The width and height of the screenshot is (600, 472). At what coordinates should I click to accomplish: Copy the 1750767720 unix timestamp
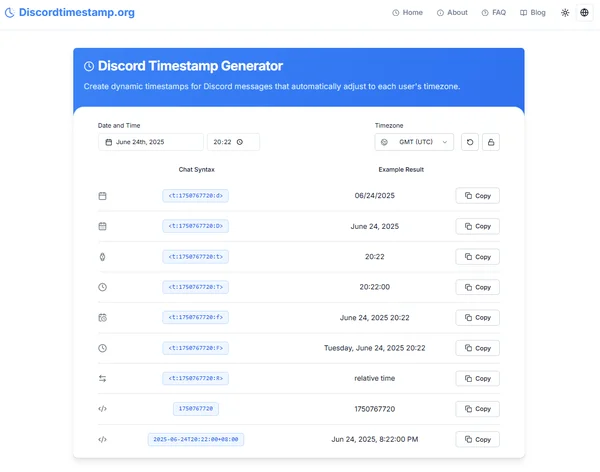click(478, 409)
